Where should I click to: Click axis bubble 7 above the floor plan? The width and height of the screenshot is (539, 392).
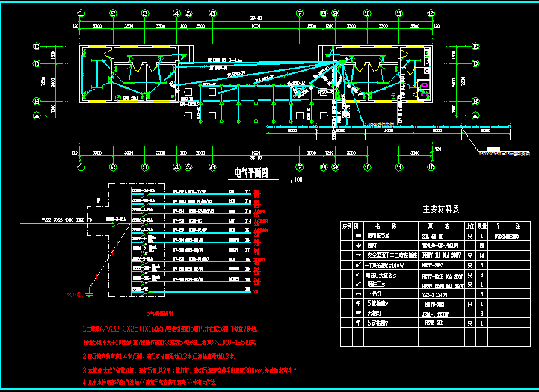pos(300,13)
